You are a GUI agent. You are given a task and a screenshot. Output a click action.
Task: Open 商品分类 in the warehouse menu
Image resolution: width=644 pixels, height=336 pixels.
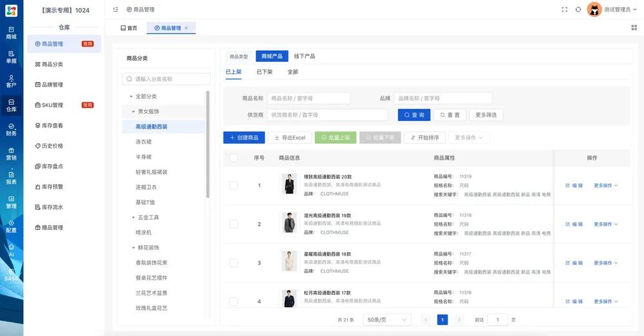(x=64, y=64)
